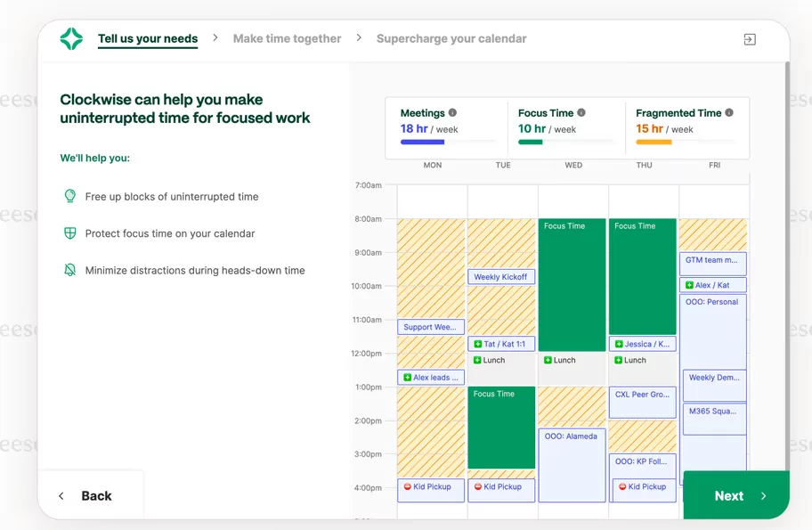Click the green icon on Wednesday Lunch
This screenshot has width=812, height=530.
548,360
